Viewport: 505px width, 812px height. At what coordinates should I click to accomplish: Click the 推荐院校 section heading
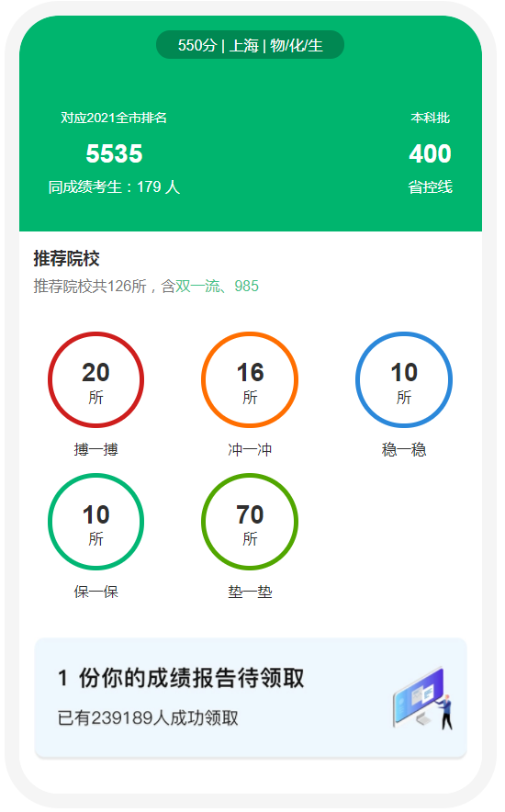[x=67, y=259]
